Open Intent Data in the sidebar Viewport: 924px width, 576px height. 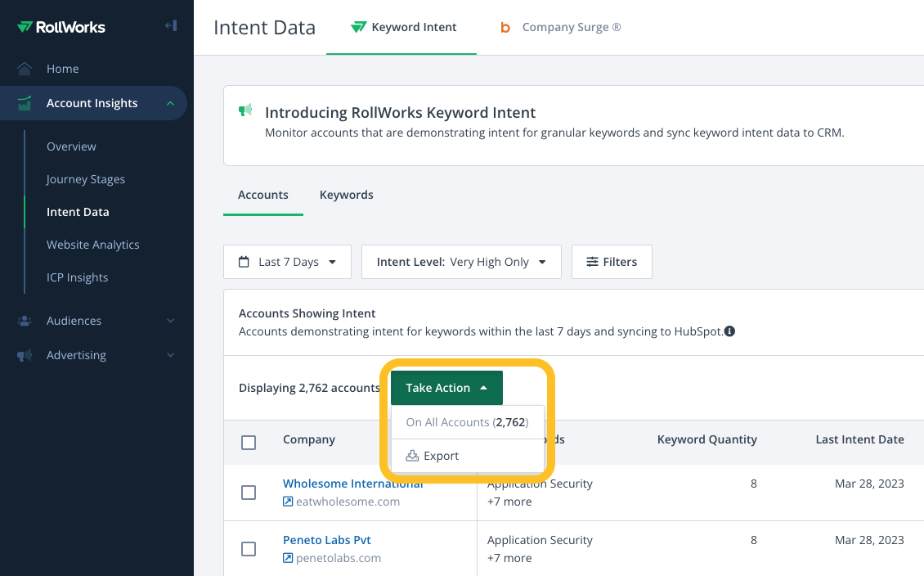[x=78, y=212]
